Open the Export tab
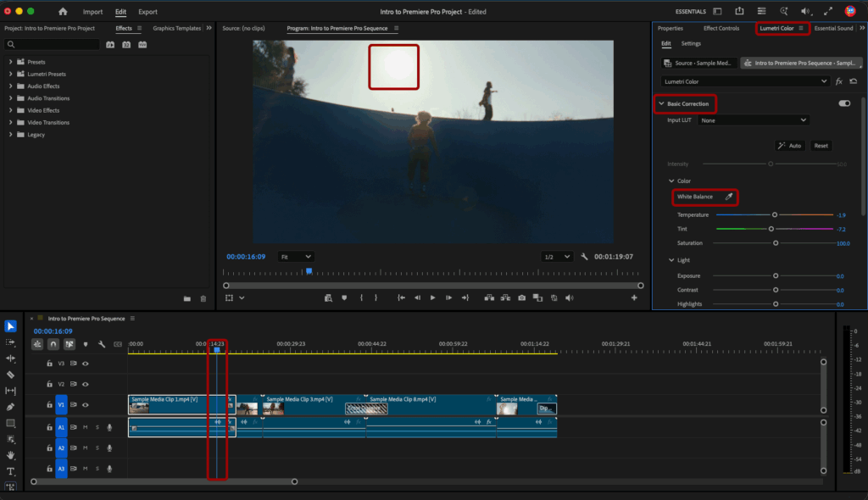Screen dimensions: 868x500 (x=147, y=12)
